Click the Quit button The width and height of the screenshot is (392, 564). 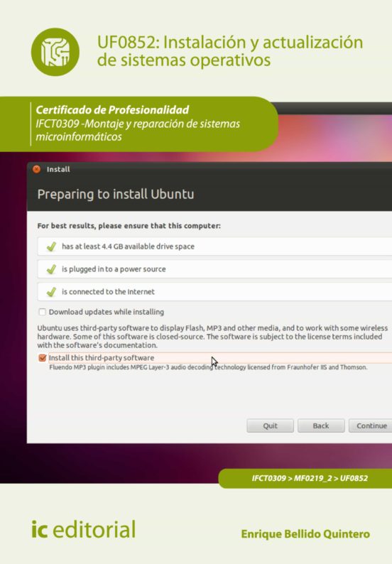(x=270, y=426)
